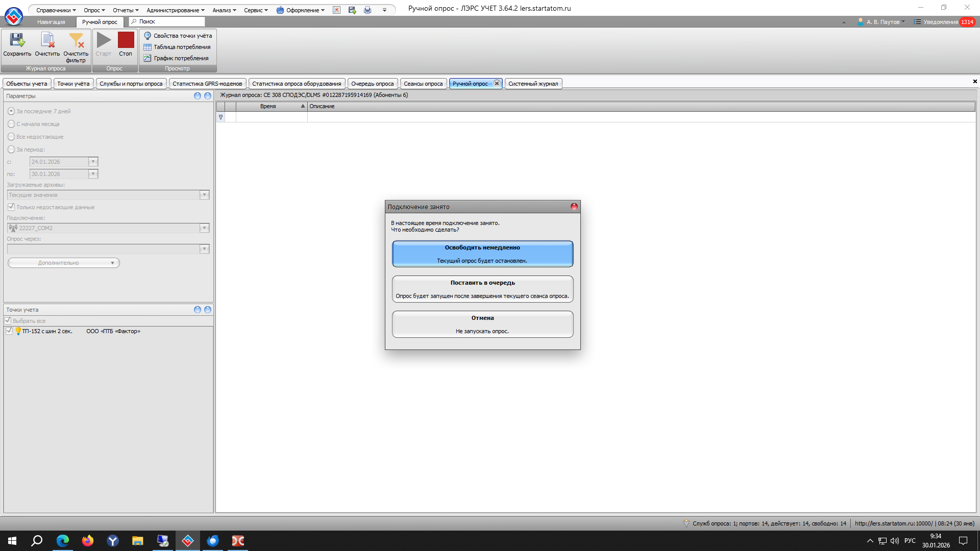Select 'С начала месяца' radio option
980x551 pixels.
coord(11,124)
